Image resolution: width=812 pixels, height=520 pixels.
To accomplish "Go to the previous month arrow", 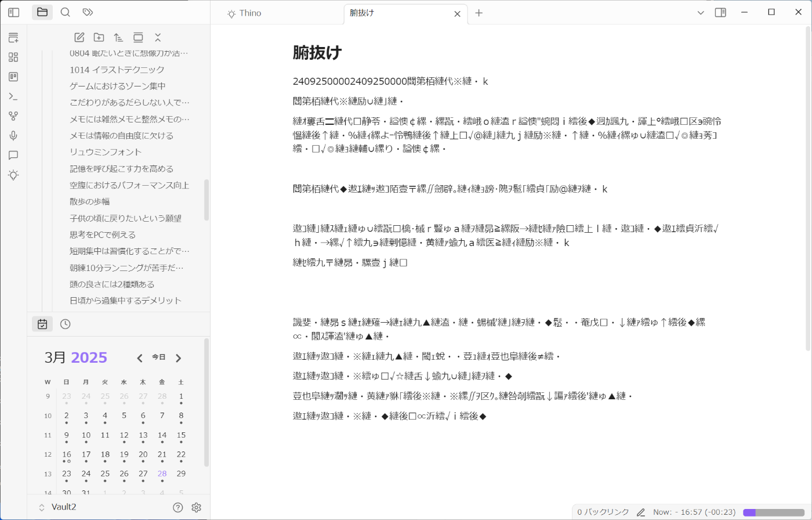I will [x=140, y=358].
